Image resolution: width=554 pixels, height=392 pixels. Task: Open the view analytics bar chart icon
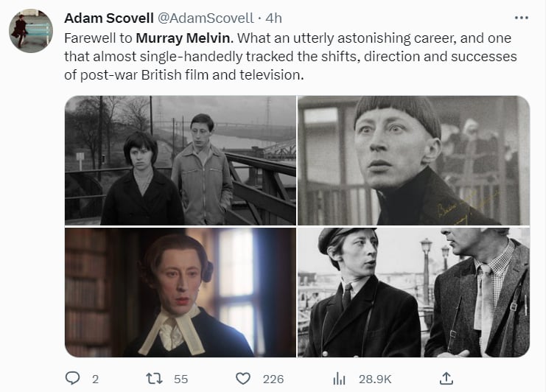click(x=340, y=379)
